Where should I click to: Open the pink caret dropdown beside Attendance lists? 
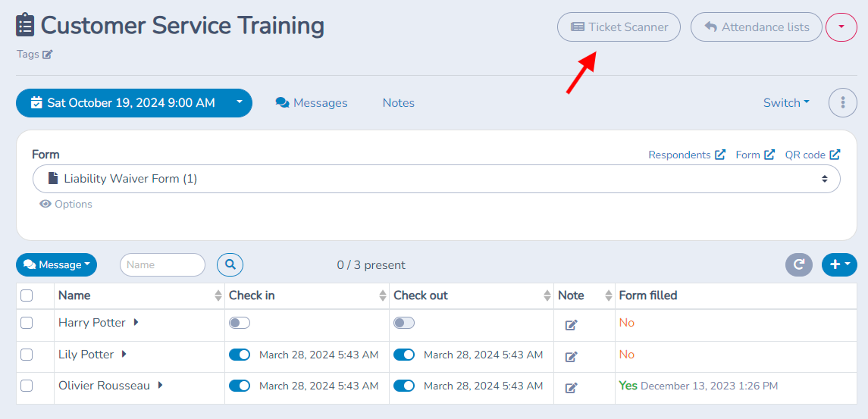[841, 27]
